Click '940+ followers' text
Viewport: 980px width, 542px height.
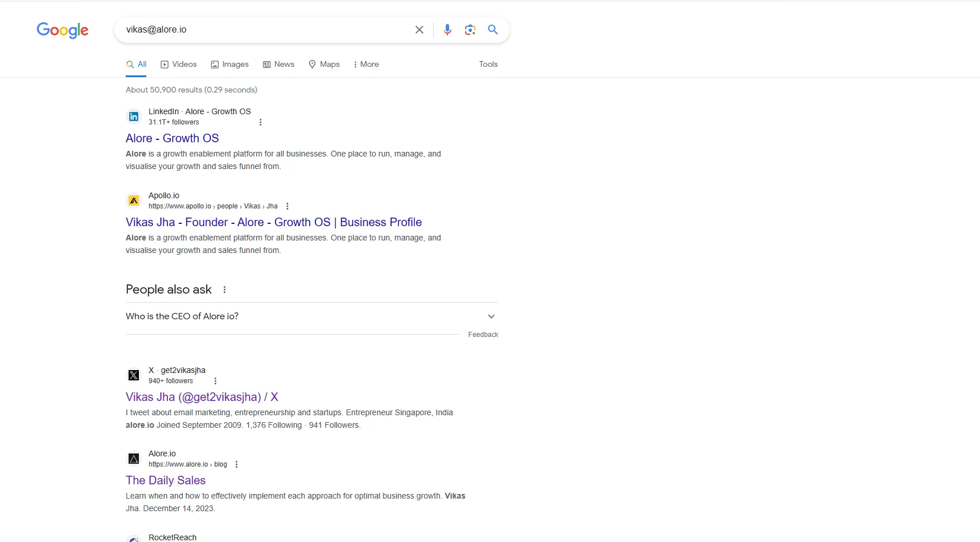(x=171, y=381)
